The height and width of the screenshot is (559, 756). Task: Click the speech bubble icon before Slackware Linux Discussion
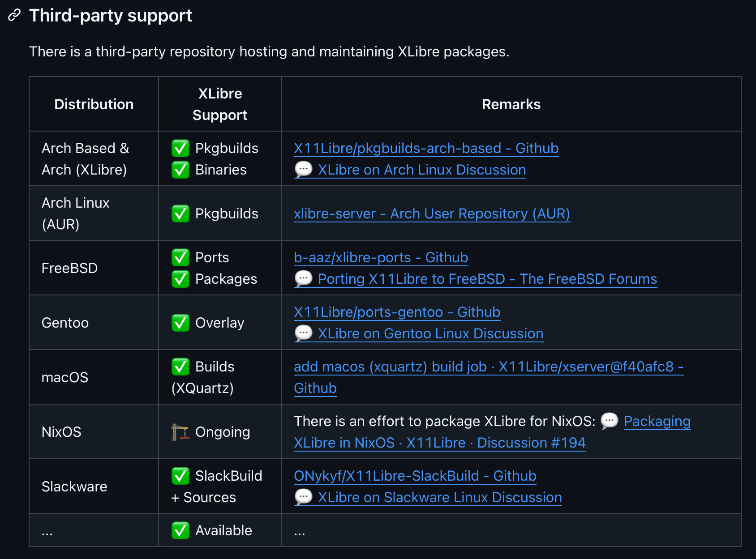(x=303, y=497)
